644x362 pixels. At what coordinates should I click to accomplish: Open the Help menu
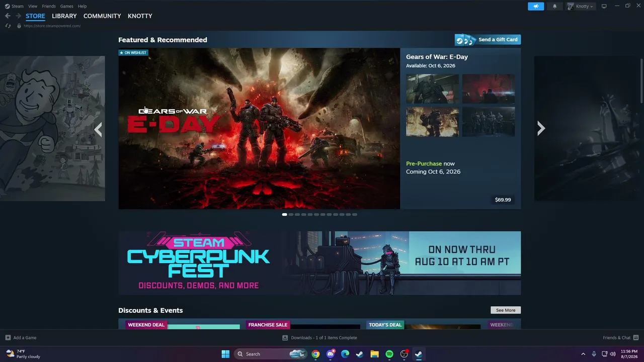coord(82,6)
